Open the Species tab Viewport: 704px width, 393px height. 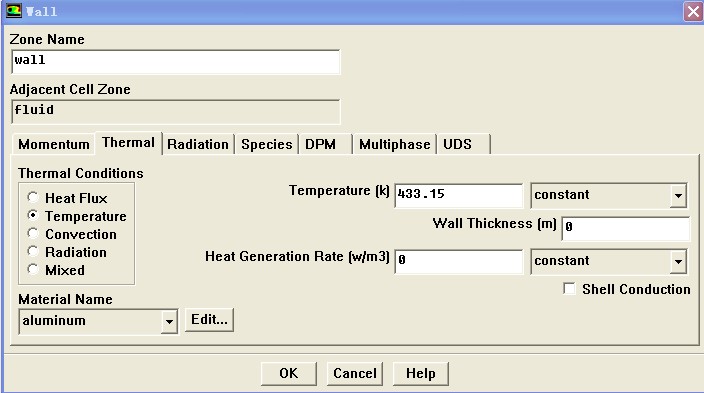point(267,145)
